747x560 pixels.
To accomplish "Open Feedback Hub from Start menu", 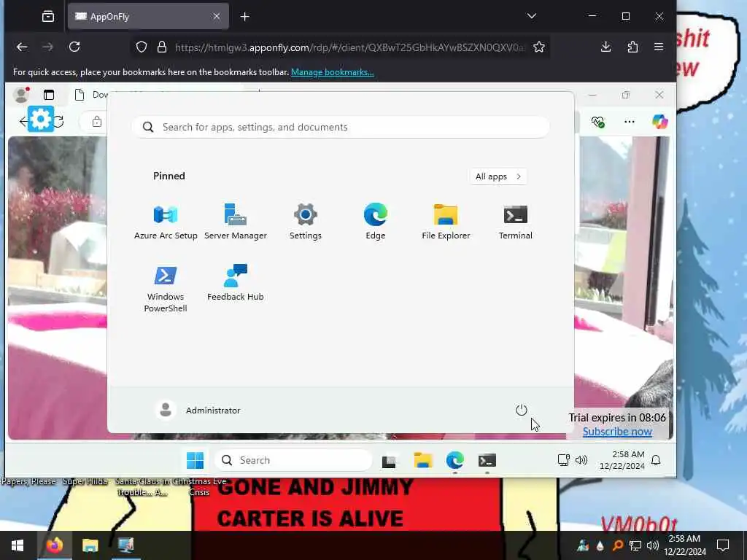I will [236, 283].
